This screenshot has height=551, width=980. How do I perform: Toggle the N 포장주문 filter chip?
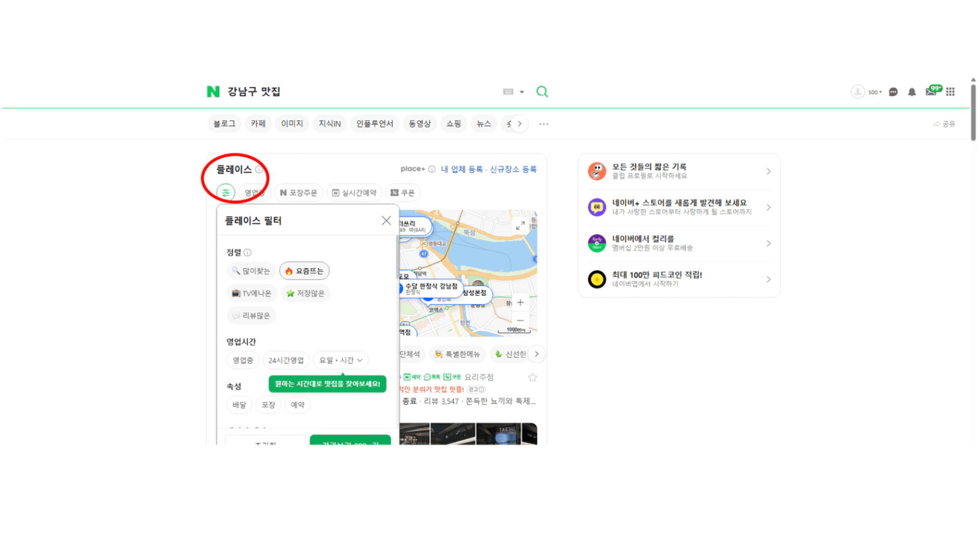(299, 193)
